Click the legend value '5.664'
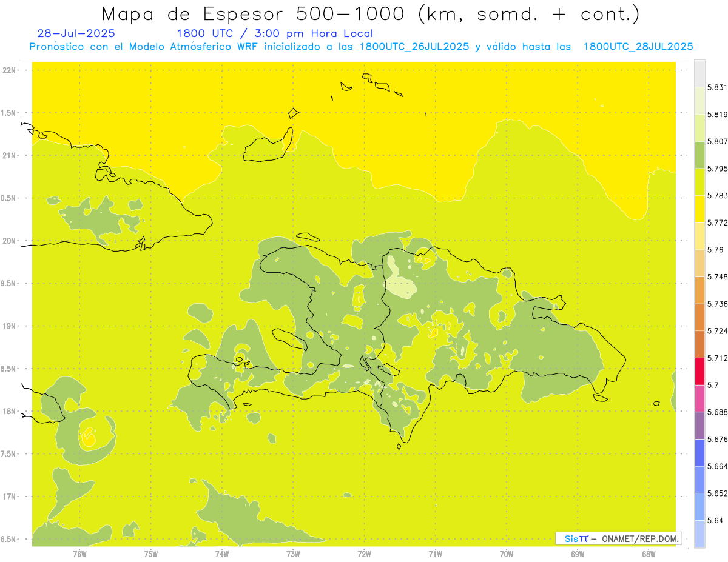The image size is (728, 562). tap(718, 466)
